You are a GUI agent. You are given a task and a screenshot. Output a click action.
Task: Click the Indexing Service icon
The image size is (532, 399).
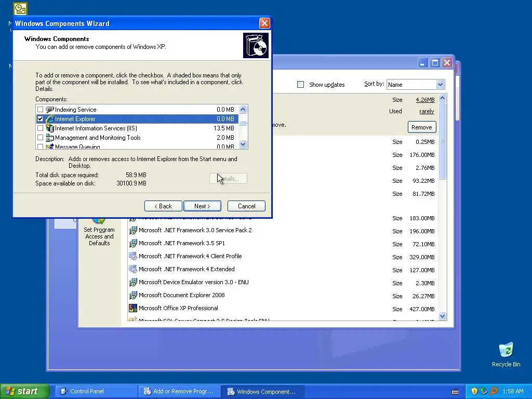pyautogui.click(x=49, y=110)
